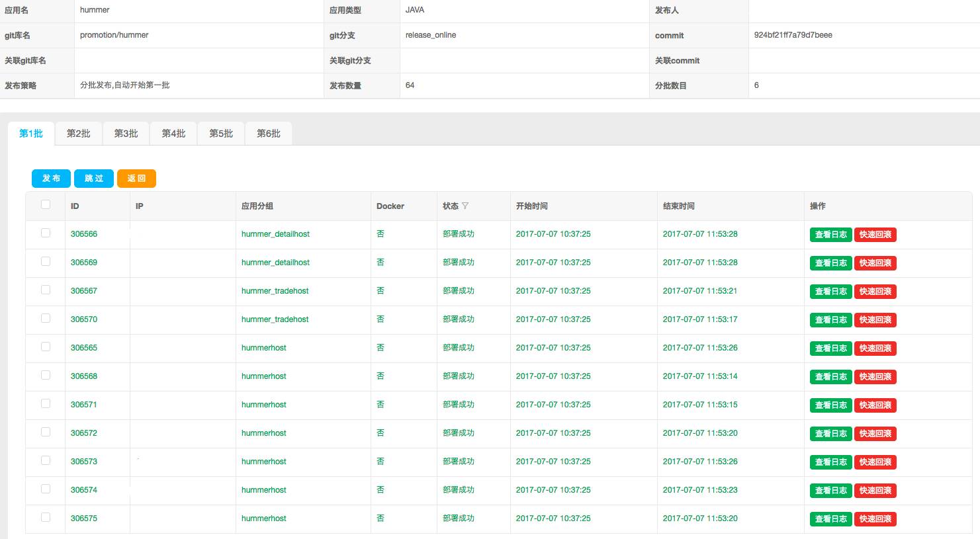View logs (查看日志) for row 306574
Screen dimensions: 980x539
831,491
